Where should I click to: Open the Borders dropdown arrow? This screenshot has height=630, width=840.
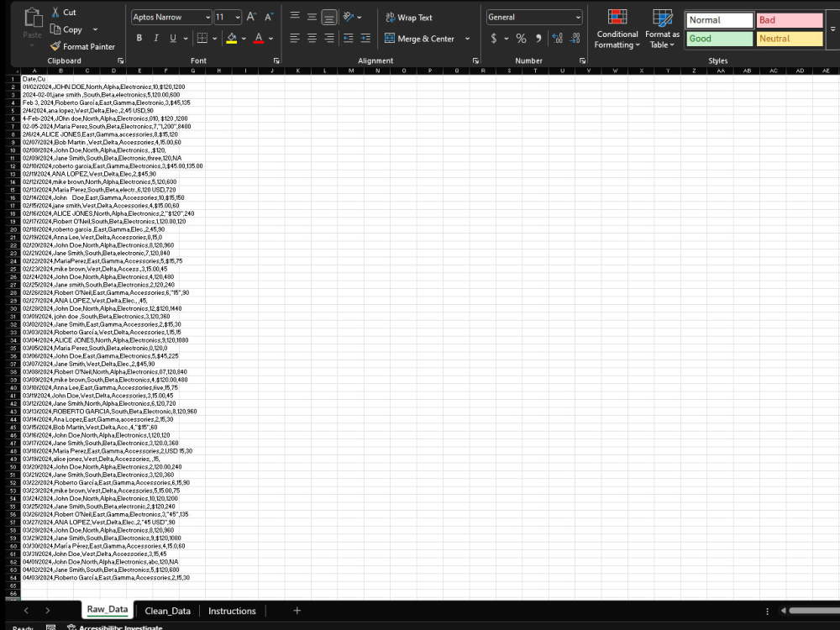tap(214, 39)
